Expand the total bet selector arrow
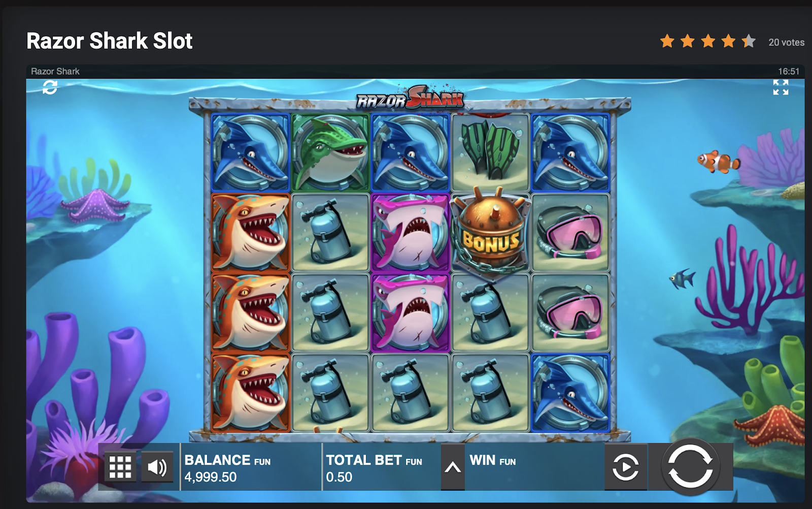The image size is (812, 509). pyautogui.click(x=453, y=467)
